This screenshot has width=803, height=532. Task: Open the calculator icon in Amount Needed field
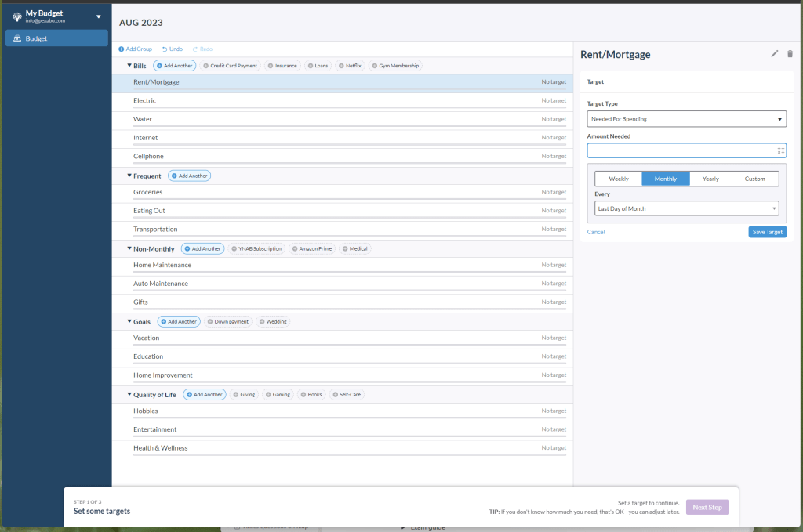(780, 150)
